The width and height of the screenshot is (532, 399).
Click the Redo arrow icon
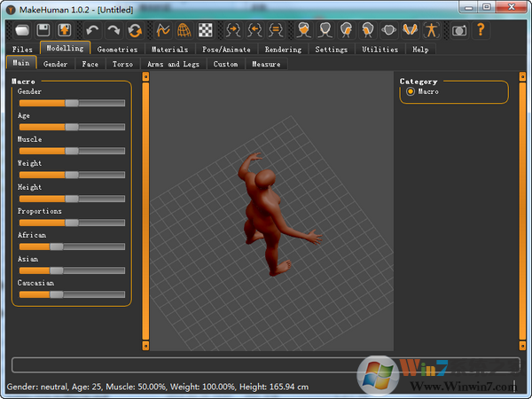pos(113,29)
